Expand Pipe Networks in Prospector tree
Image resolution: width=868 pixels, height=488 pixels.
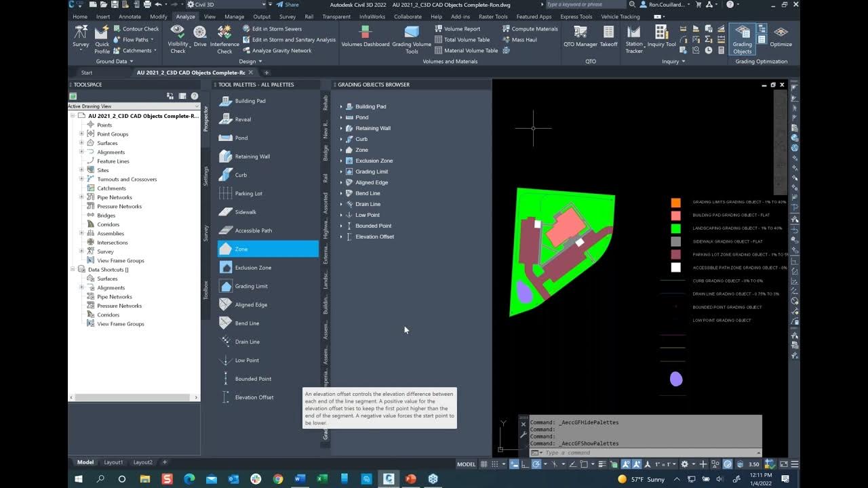[x=81, y=197]
